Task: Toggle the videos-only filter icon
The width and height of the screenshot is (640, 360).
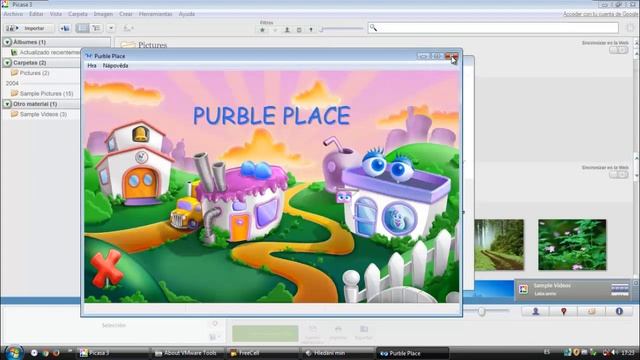Action: [299, 29]
